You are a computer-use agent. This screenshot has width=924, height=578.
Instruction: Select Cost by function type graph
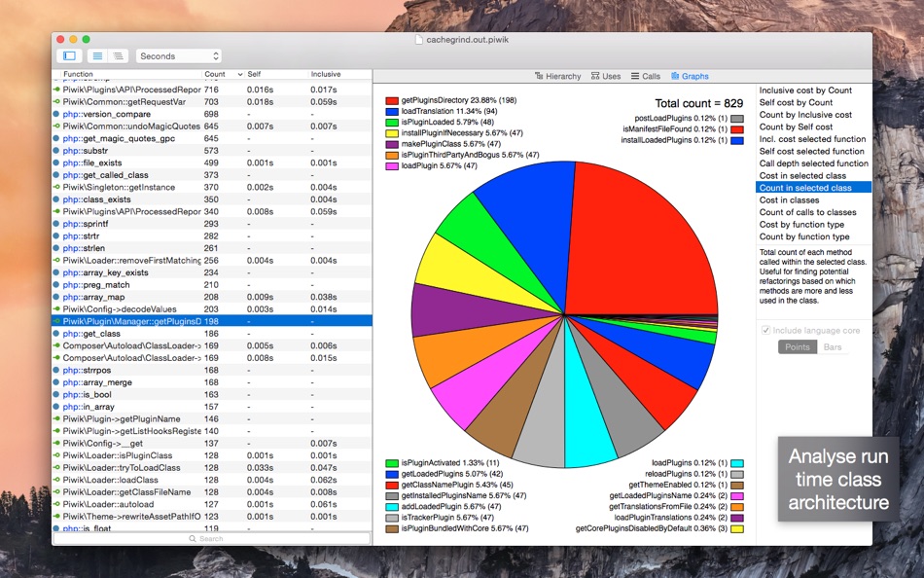[x=813, y=224]
